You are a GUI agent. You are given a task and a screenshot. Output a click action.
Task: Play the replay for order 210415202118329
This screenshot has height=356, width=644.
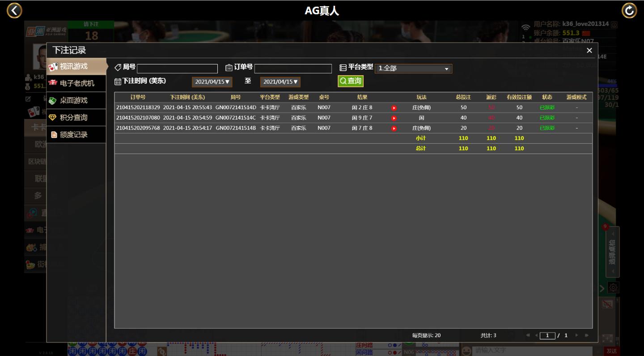394,108
